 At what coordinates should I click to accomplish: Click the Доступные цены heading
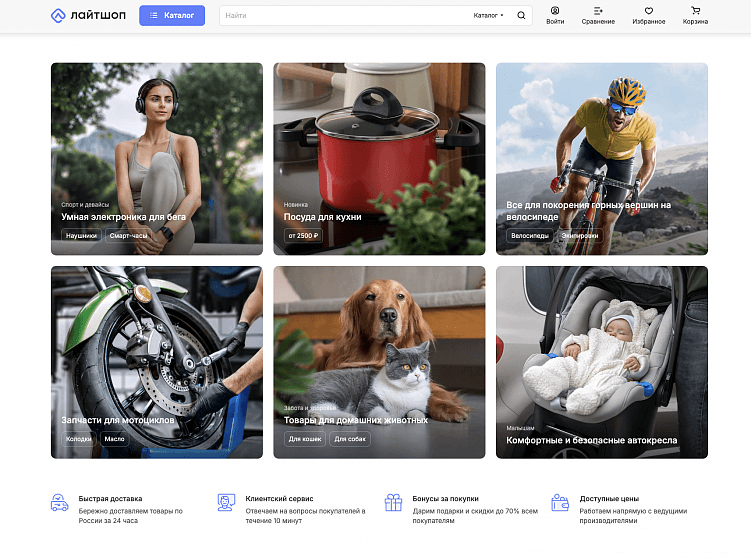tap(609, 499)
